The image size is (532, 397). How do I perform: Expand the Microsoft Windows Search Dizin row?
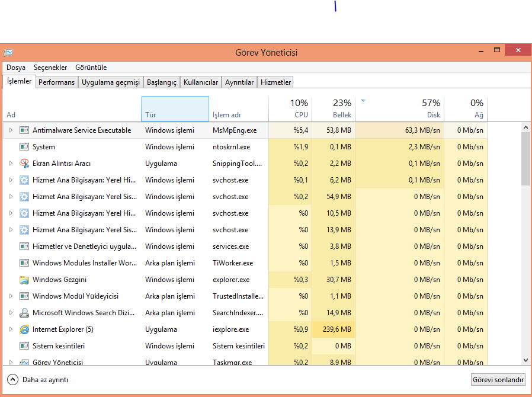(x=11, y=313)
